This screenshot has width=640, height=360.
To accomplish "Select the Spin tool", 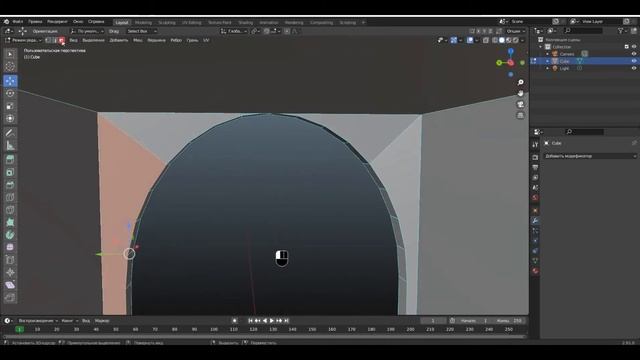I will click(10, 235).
